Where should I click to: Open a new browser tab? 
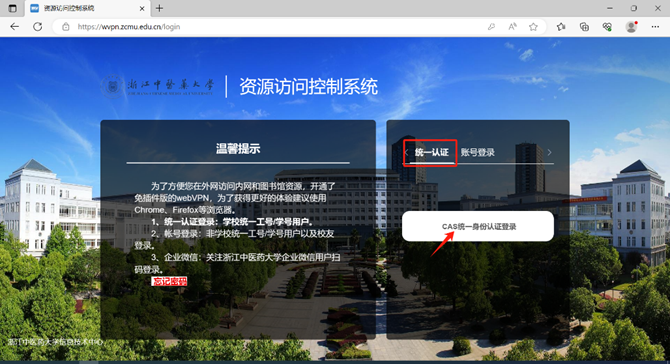pyautogui.click(x=159, y=8)
